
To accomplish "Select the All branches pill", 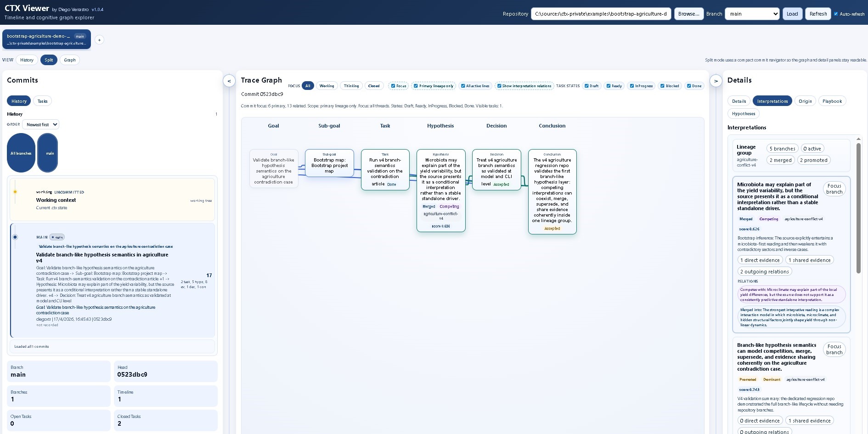I will 21,153.
